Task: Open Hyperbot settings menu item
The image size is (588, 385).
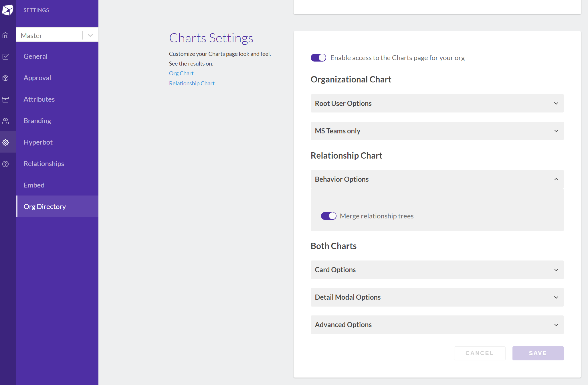Action: coord(57,142)
